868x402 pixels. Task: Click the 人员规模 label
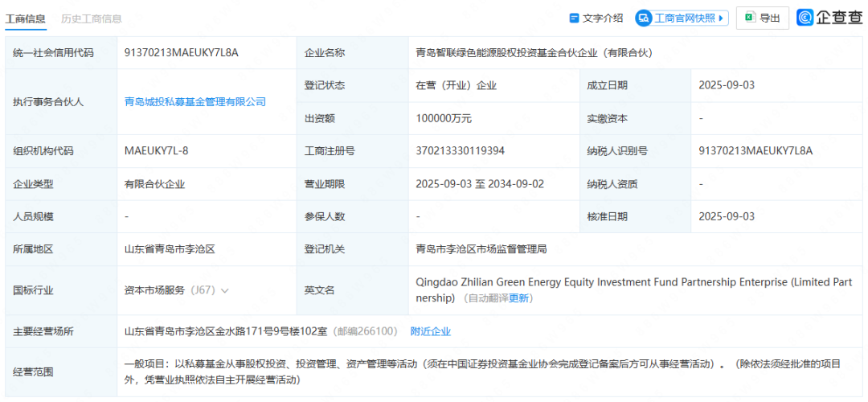[33, 216]
